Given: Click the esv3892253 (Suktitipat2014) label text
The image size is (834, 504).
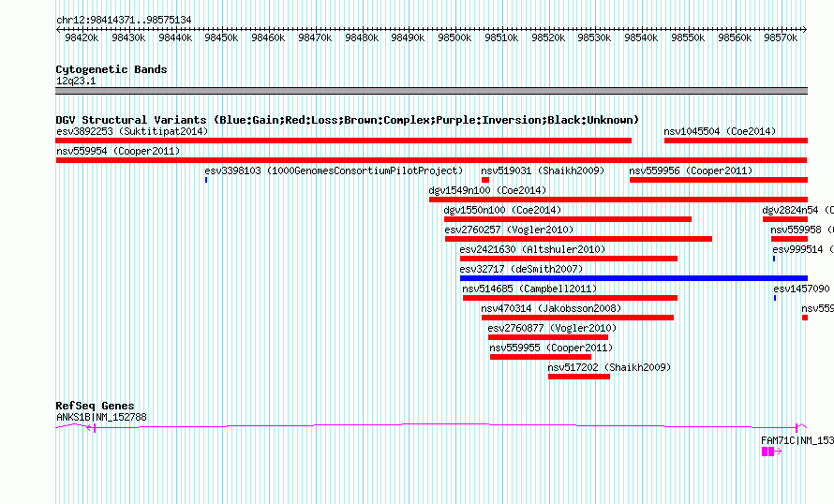Looking at the screenshot, I should pos(132,131).
